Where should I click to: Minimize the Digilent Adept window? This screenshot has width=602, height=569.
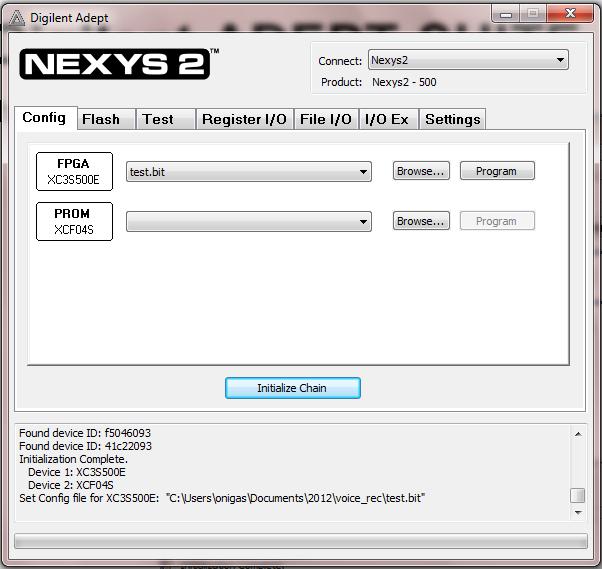[506, 14]
